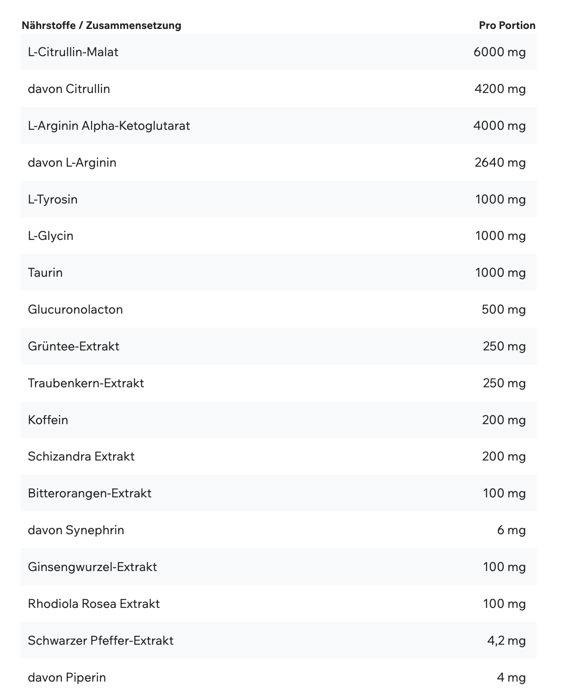The height and width of the screenshot is (700, 588).
Task: Click the Rhodiola Rosea Extrakt ingredient name
Action: [x=93, y=604]
